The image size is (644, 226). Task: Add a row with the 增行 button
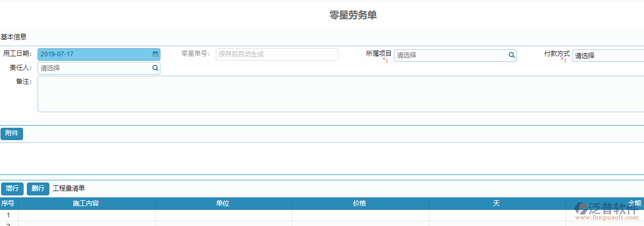[x=12, y=188]
